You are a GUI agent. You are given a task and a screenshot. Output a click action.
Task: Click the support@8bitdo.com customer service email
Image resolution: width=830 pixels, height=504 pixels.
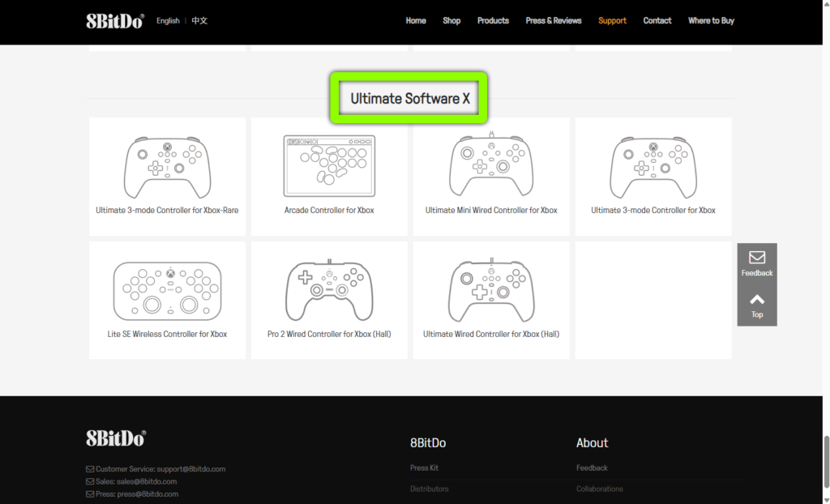click(x=190, y=469)
